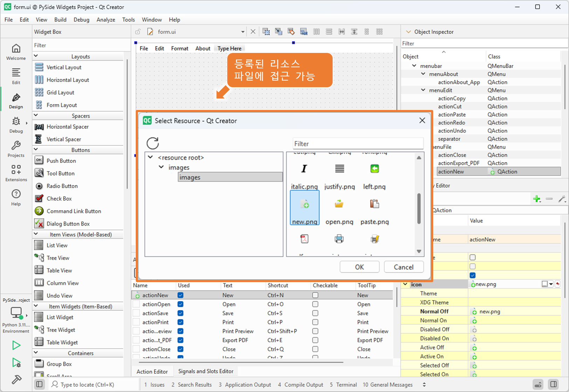Toggle Checkable checkbox for actionClose
The height and width of the screenshot is (392, 569).
coord(315,349)
